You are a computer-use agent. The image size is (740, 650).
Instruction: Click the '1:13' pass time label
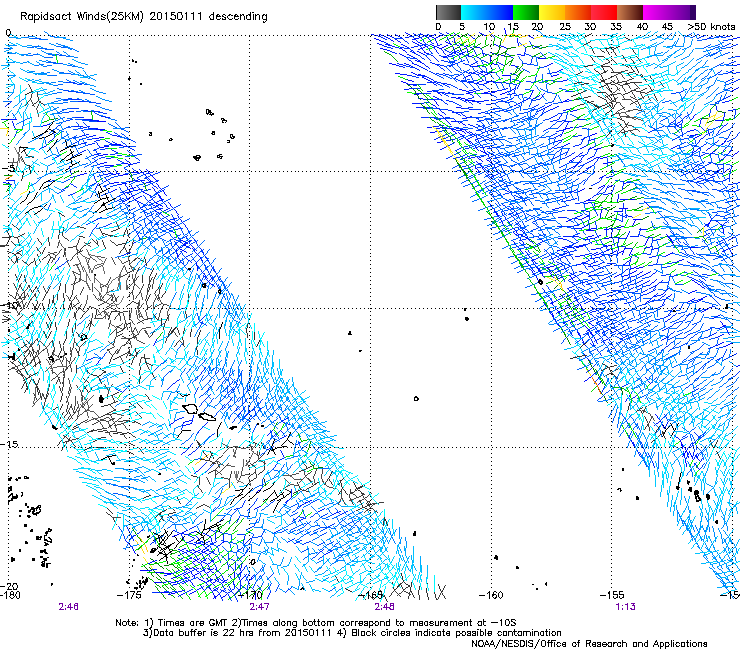click(625, 607)
